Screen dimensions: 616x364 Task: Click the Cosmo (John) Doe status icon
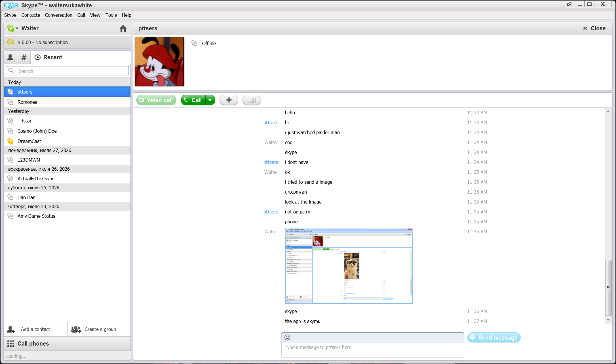click(10, 131)
